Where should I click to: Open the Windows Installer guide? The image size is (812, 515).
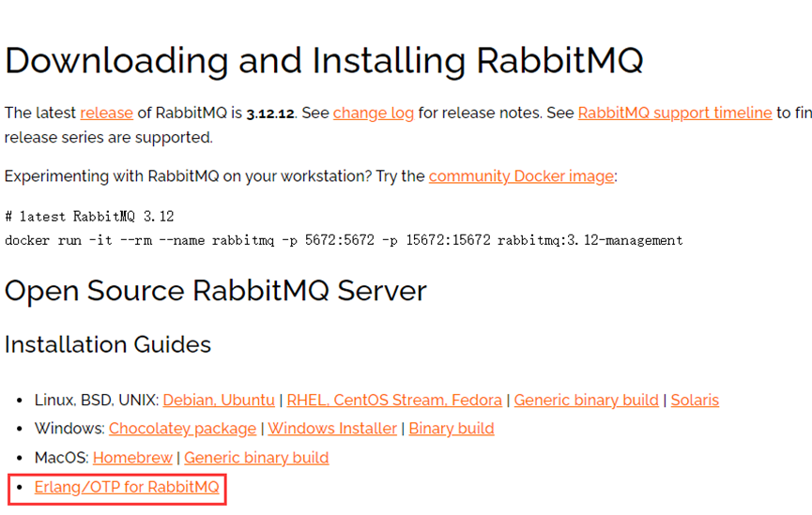(x=332, y=429)
